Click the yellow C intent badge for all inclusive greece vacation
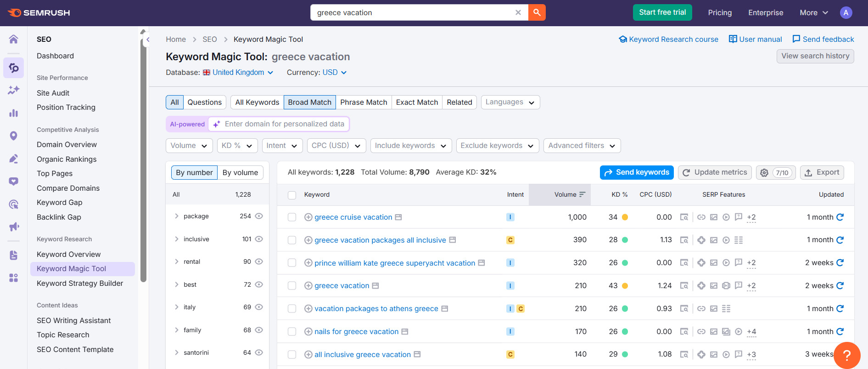Image resolution: width=868 pixels, height=369 pixels. click(510, 354)
